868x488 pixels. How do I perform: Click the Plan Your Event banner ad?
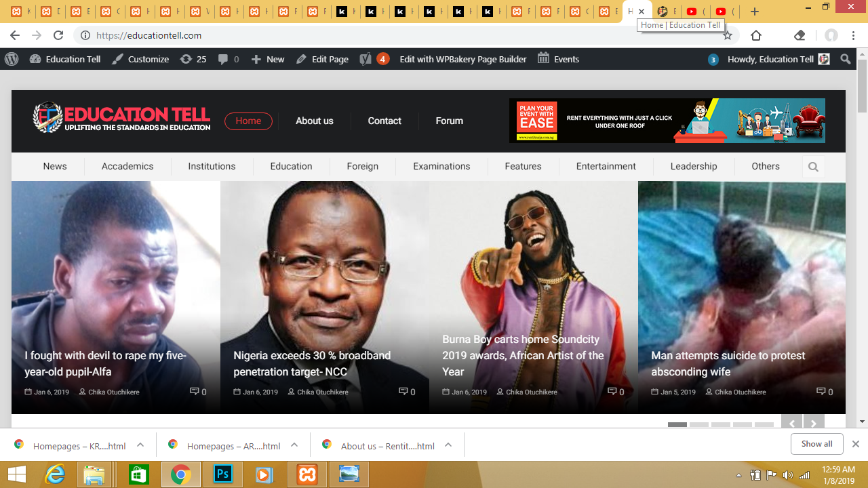(x=667, y=121)
